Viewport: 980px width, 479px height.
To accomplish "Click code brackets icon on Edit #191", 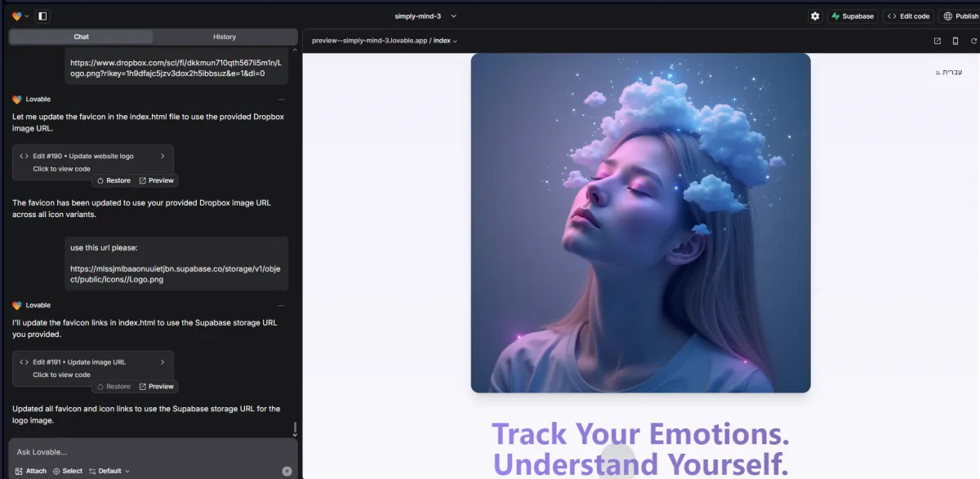I will (x=24, y=361).
